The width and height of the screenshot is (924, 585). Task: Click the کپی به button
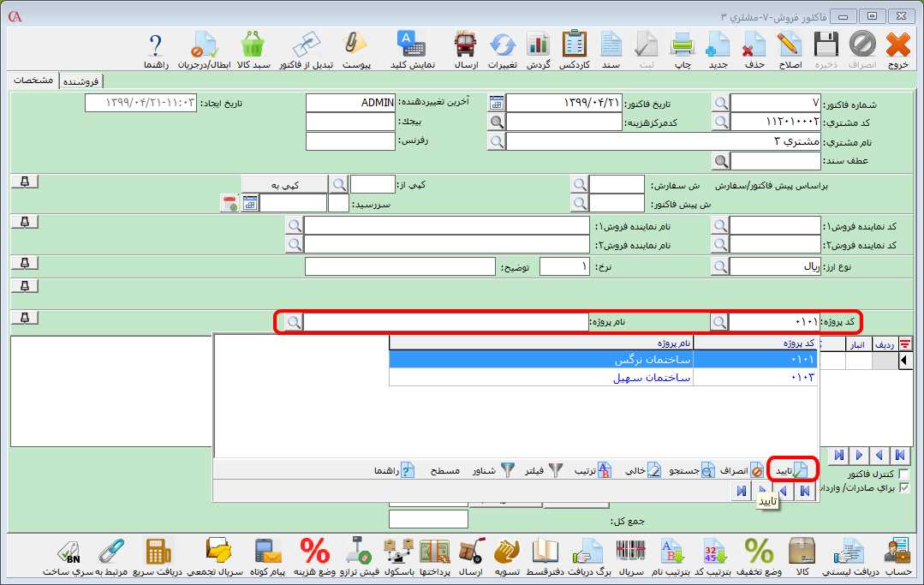[283, 184]
